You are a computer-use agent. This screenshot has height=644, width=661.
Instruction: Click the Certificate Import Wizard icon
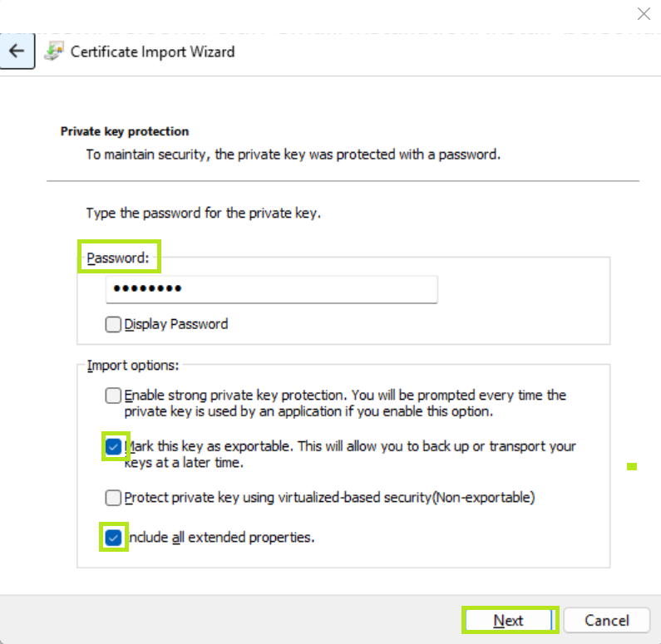pyautogui.click(x=54, y=52)
